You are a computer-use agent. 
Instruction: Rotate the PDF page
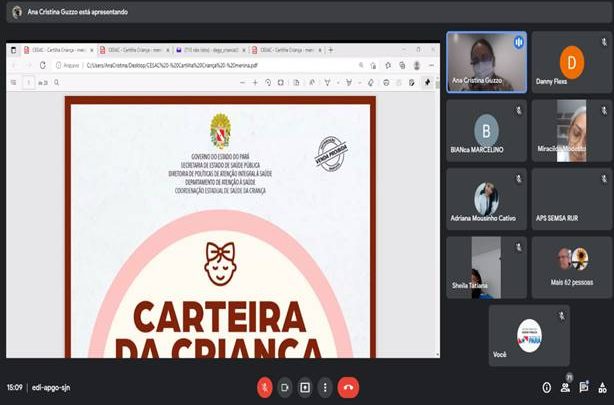268,83
